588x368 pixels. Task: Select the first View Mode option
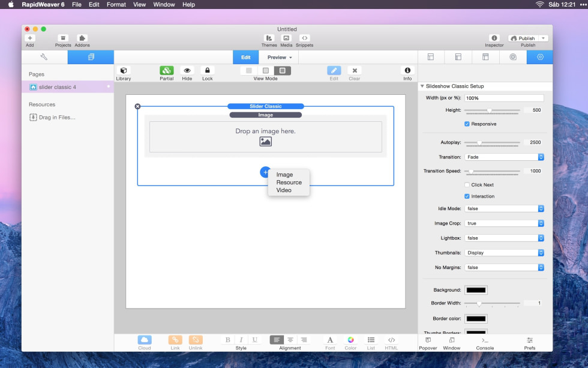pos(248,70)
